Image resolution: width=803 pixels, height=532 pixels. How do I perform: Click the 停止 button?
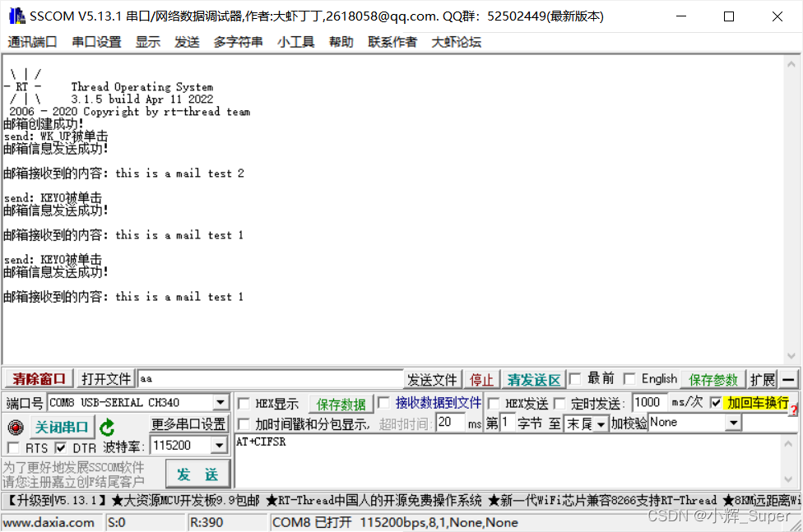482,379
